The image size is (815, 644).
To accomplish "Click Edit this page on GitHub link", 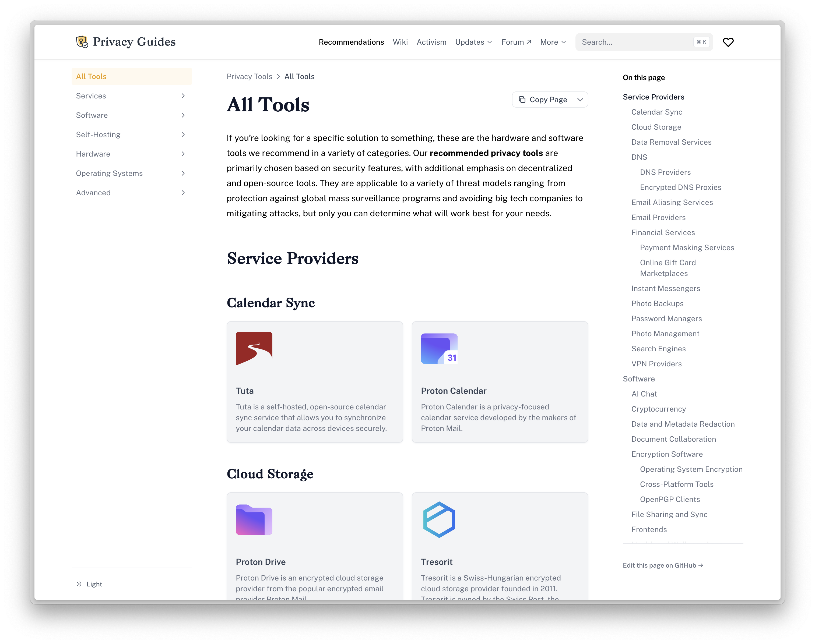I will (x=663, y=565).
